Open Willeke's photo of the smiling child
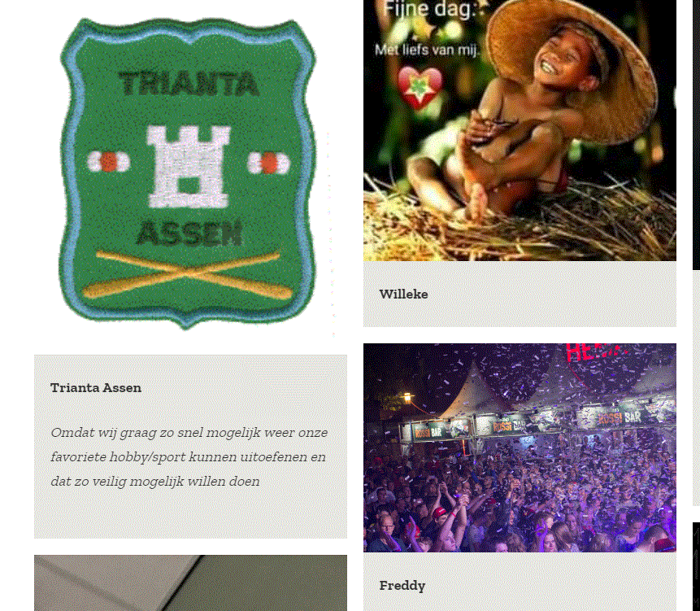This screenshot has height=611, width=700. [x=520, y=130]
